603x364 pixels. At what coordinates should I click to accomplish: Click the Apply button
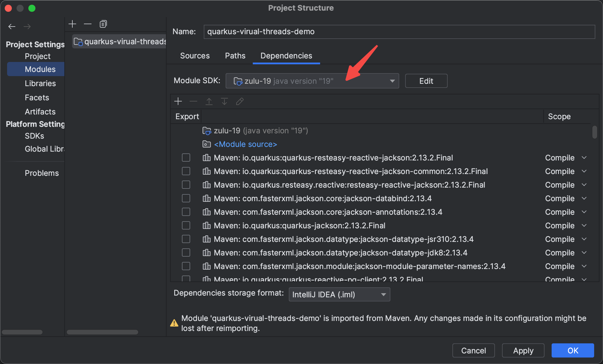tap(523, 350)
